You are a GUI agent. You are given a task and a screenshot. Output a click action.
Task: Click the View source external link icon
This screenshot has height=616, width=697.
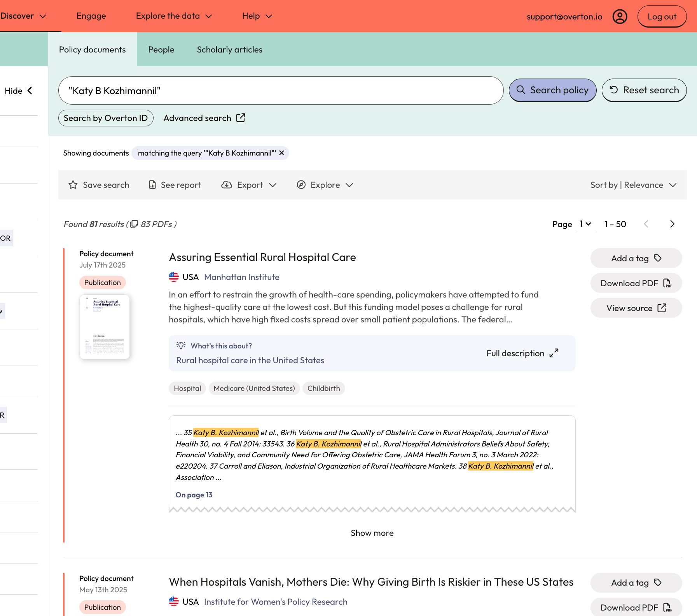point(662,308)
